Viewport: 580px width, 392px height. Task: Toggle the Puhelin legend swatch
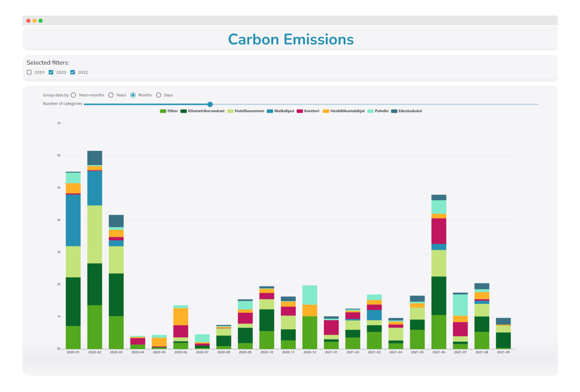click(370, 111)
